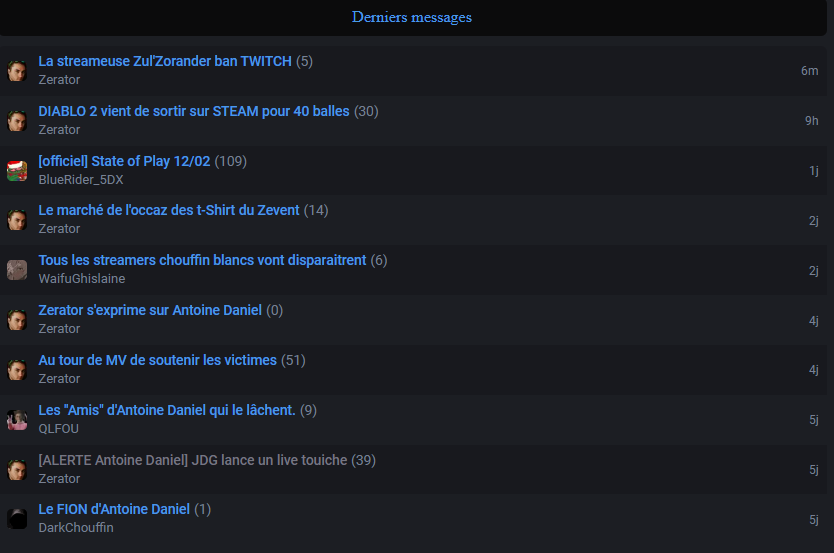Open topic La streameuse Zul'Zorander ban TWITCH
The width and height of the screenshot is (834, 553).
165,61
